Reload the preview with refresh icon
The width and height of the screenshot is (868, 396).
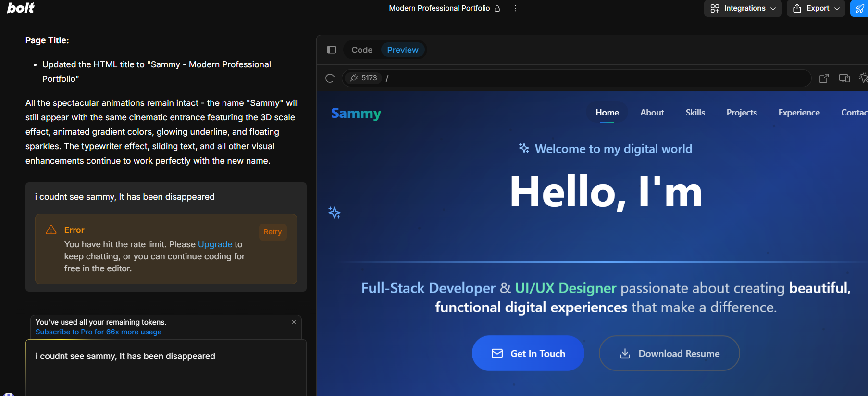coord(330,78)
